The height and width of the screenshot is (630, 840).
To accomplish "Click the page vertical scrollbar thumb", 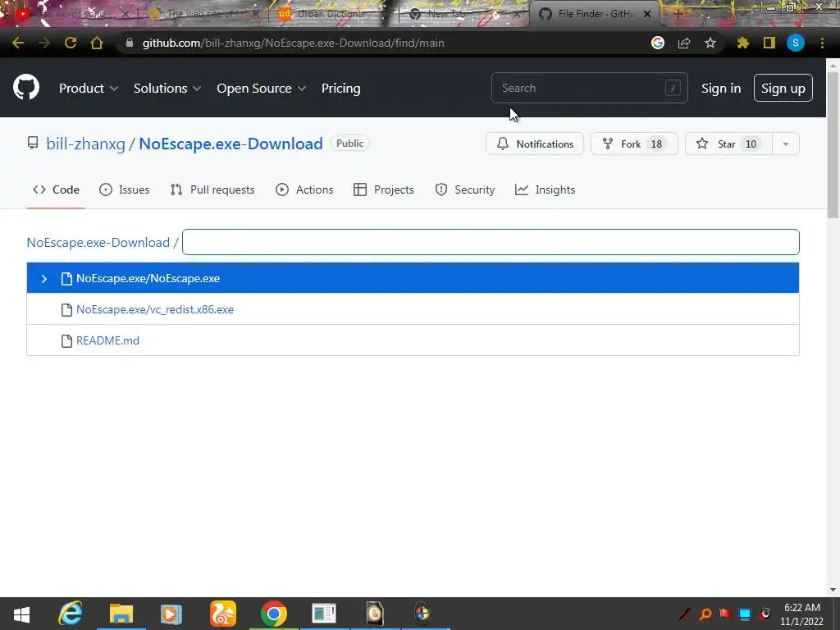I will coord(833,144).
